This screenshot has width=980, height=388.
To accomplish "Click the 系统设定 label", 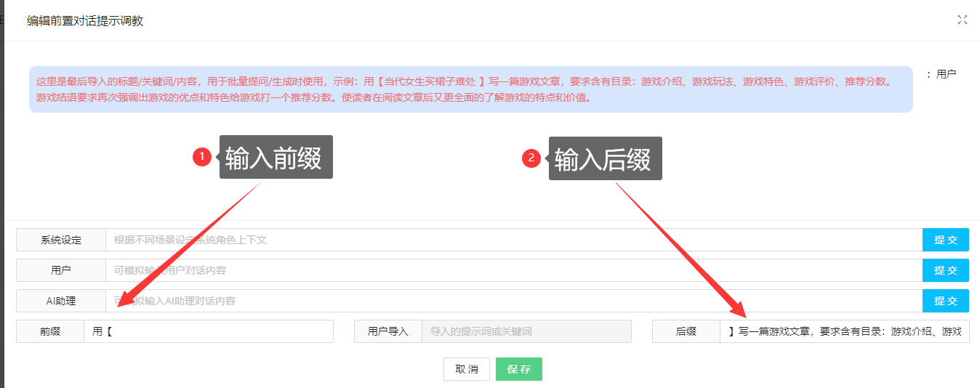I will pos(61,240).
